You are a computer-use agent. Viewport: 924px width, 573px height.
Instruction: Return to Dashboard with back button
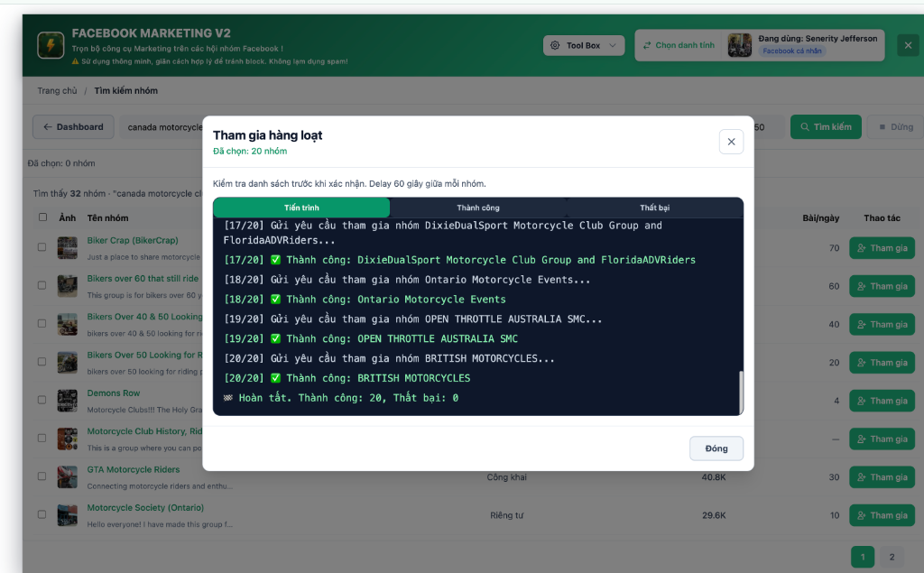73,126
